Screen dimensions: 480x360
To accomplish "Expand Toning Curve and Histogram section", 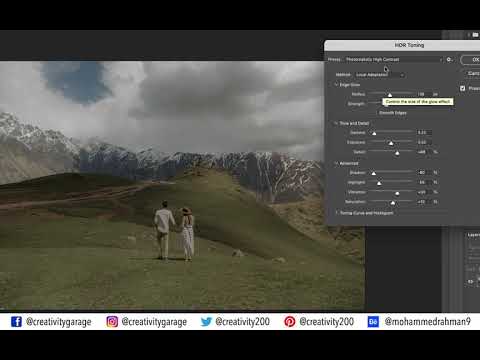I will 336,213.
